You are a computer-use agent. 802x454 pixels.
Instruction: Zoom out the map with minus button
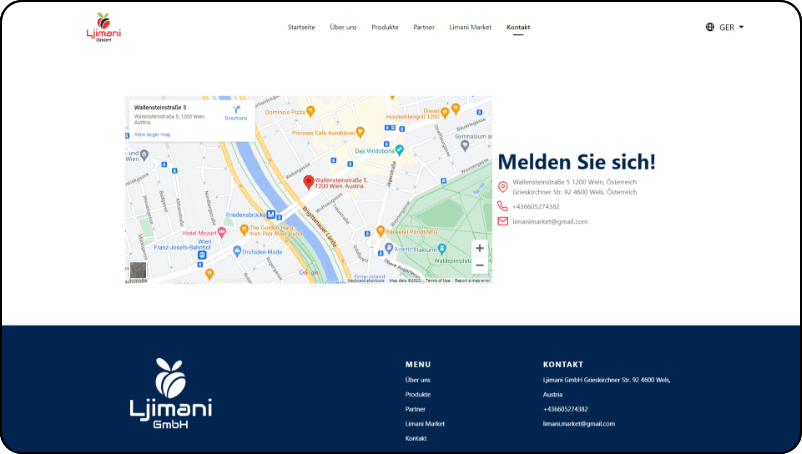coord(479,265)
